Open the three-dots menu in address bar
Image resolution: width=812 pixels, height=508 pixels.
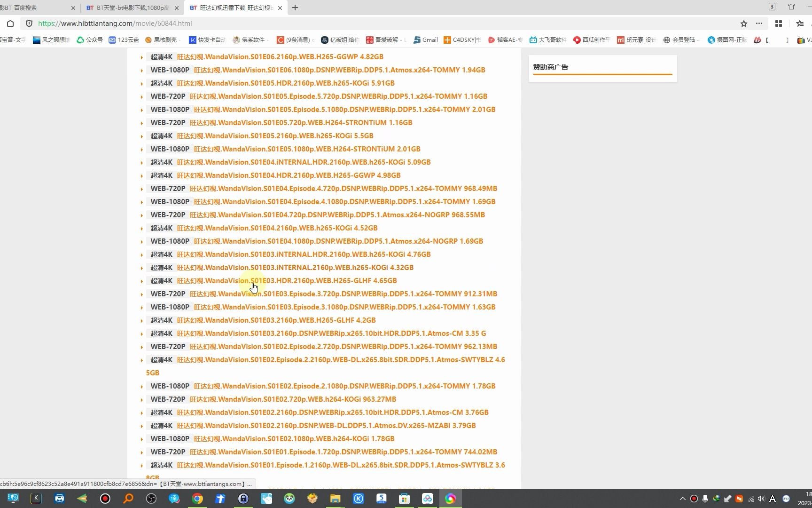point(759,24)
